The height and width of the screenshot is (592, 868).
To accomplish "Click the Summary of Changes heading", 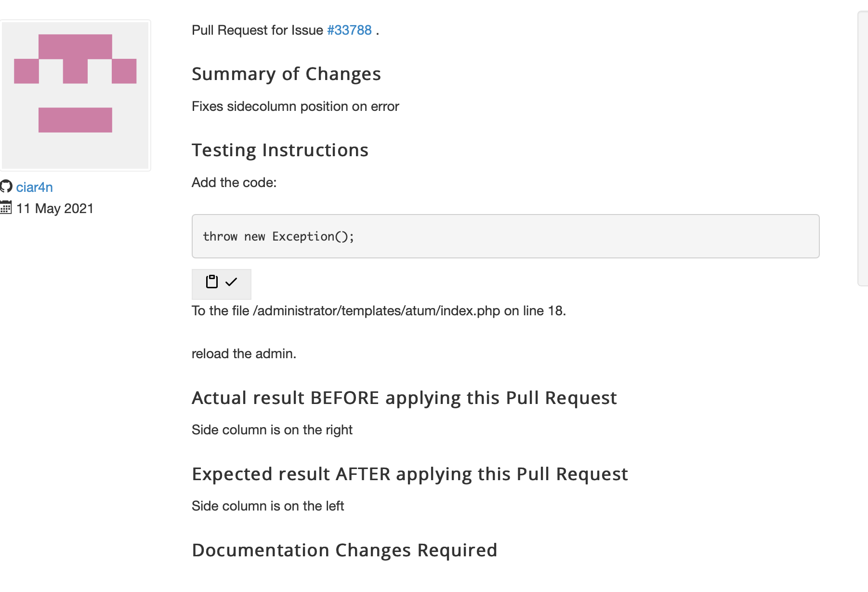I will click(x=286, y=73).
